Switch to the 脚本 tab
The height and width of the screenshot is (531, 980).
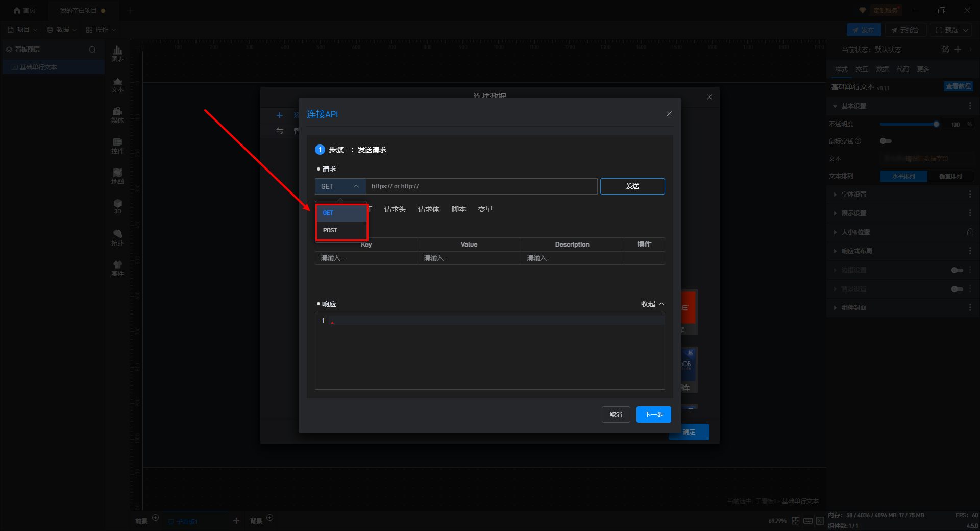tap(459, 209)
